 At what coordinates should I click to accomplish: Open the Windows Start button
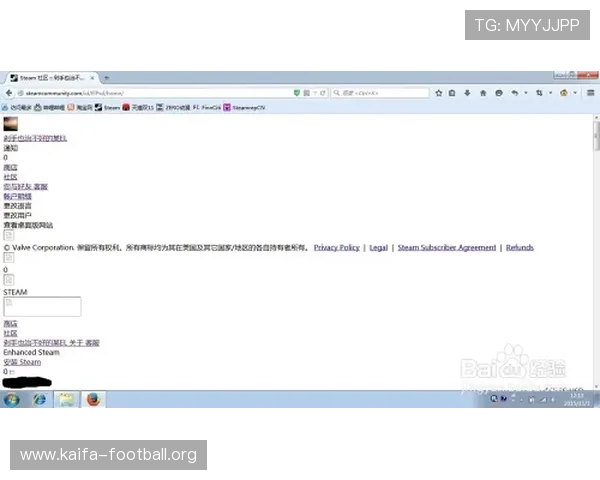click(12, 400)
